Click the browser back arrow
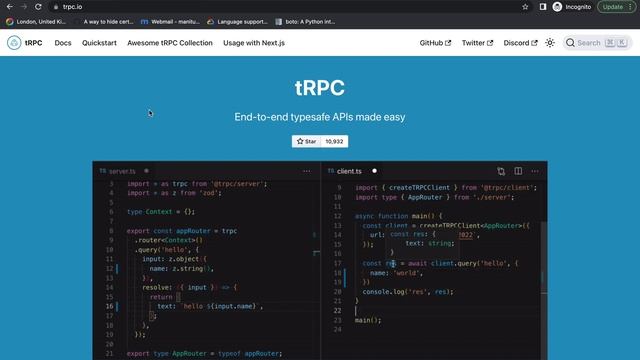This screenshot has width=640, height=360. point(10,7)
